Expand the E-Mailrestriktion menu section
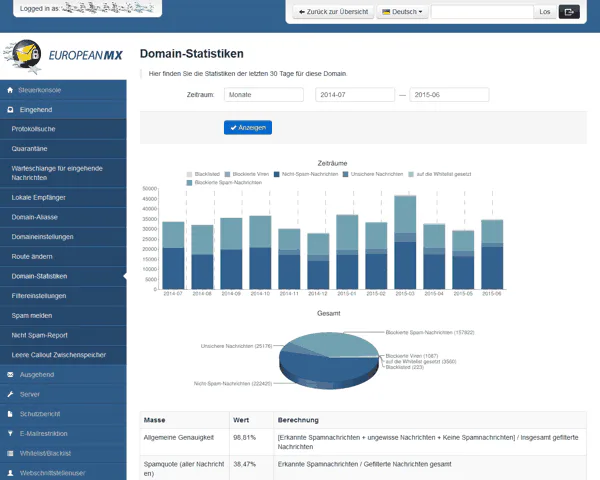Image resolution: width=600 pixels, height=480 pixels. (63, 433)
